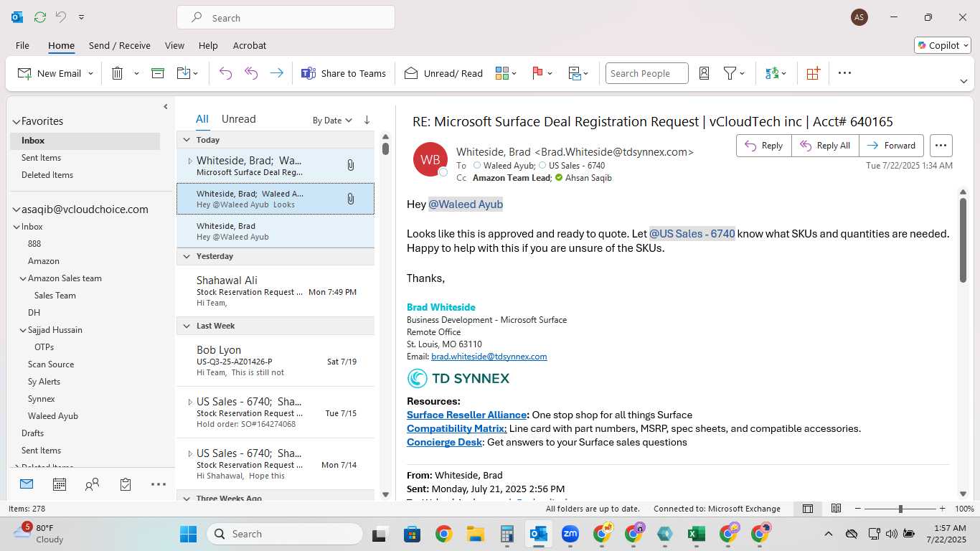
Task: Click the Quick Steps rules icon
Action: [x=575, y=73]
